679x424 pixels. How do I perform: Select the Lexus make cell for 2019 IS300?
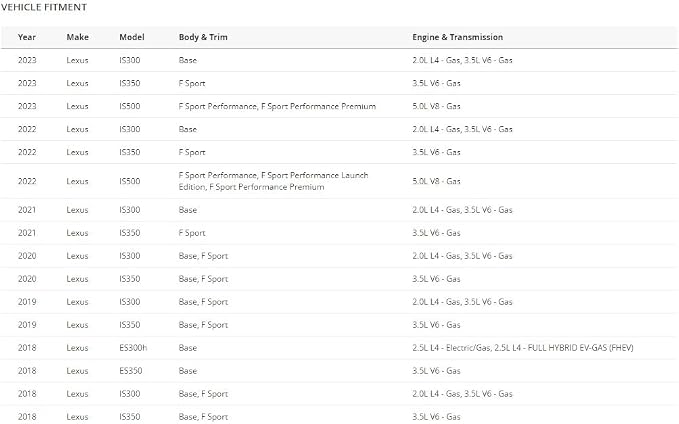point(78,302)
